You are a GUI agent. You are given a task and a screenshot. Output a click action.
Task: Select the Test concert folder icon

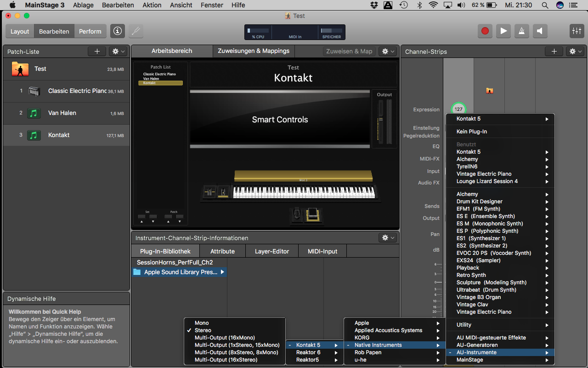[x=20, y=69]
